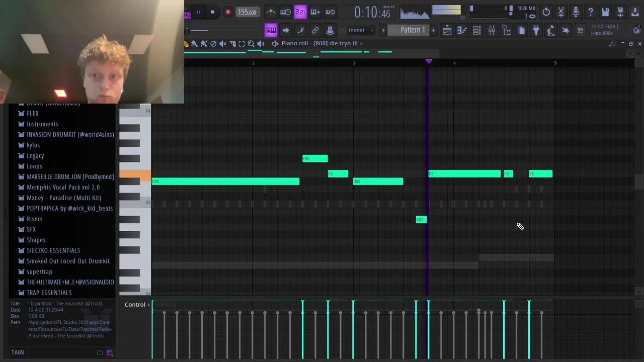The image size is (644, 362).
Task: Click the purple playhead marker on timeline
Action: pos(429,61)
